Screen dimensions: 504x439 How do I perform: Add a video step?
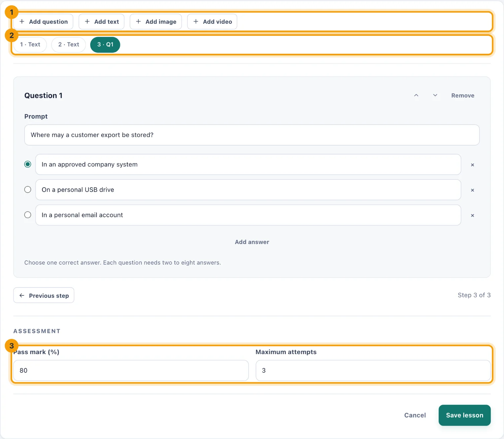coord(212,22)
